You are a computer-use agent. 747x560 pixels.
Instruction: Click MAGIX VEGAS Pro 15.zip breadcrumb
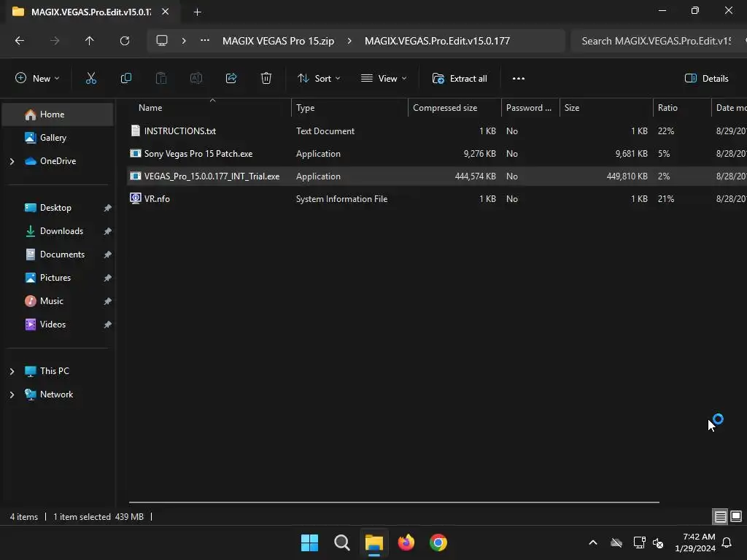pos(278,41)
